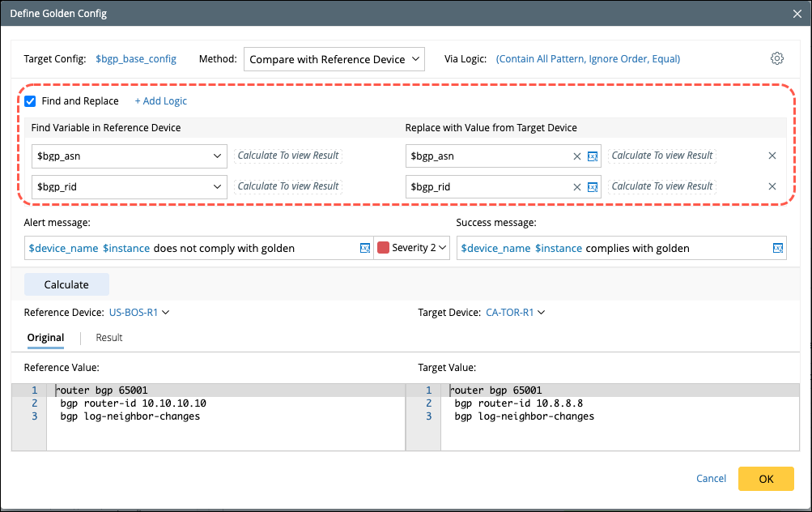Insert variable into Alert message field

pyautogui.click(x=364, y=248)
